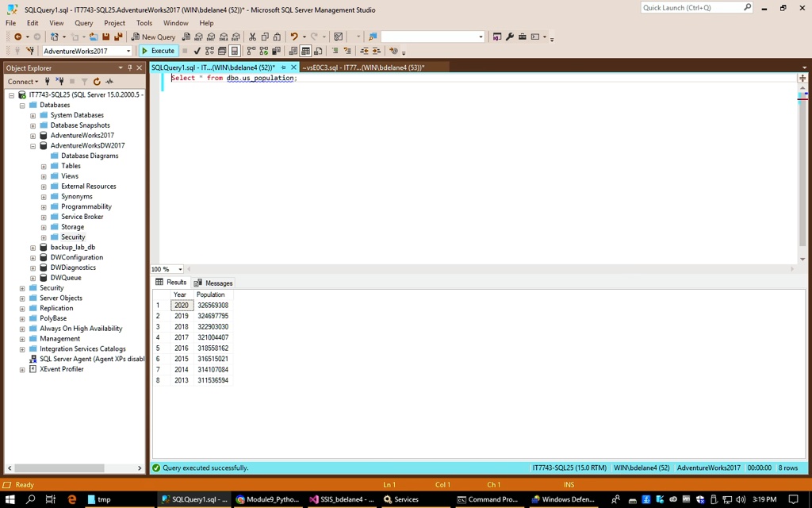Switch to the Results tab

(171, 282)
